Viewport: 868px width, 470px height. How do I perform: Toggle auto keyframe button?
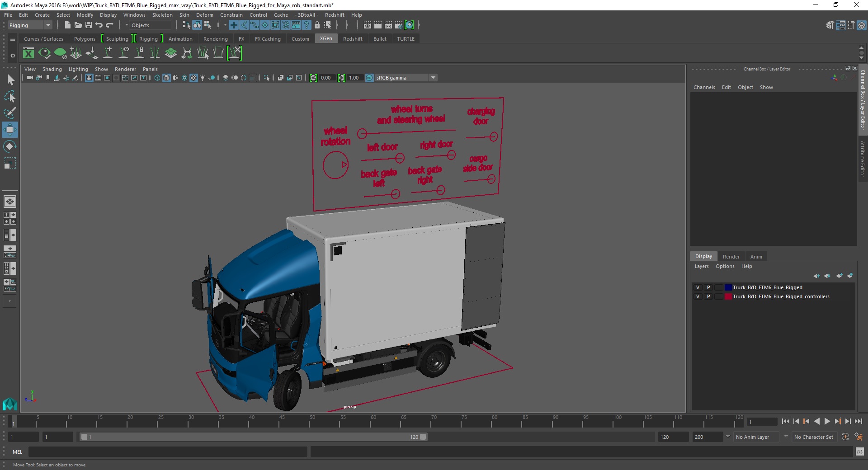click(x=845, y=437)
